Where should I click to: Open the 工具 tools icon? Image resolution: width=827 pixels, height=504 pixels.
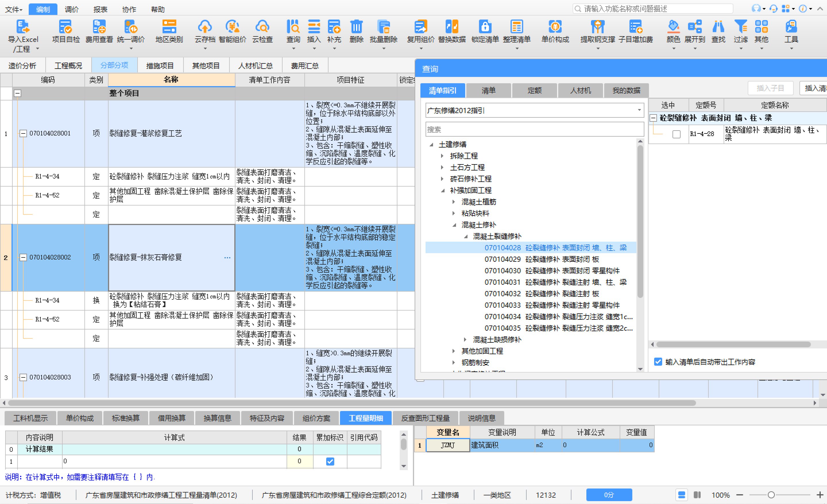click(x=791, y=26)
